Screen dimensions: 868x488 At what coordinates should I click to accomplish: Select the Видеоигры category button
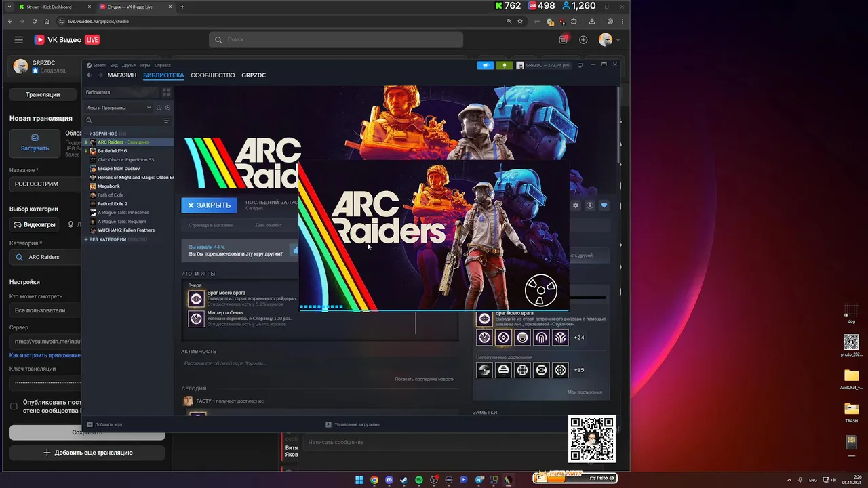click(35, 224)
